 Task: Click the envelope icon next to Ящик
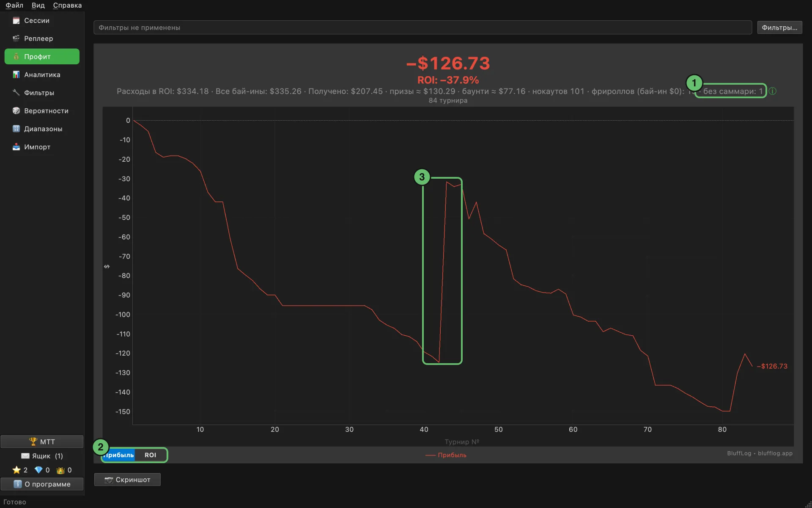[x=25, y=456]
